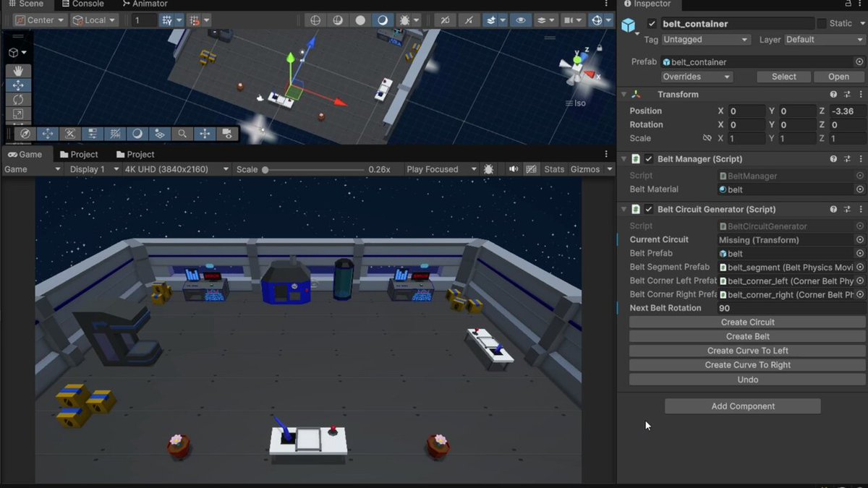This screenshot has width=868, height=488.
Task: Select the Scale tool
Action: [18, 114]
